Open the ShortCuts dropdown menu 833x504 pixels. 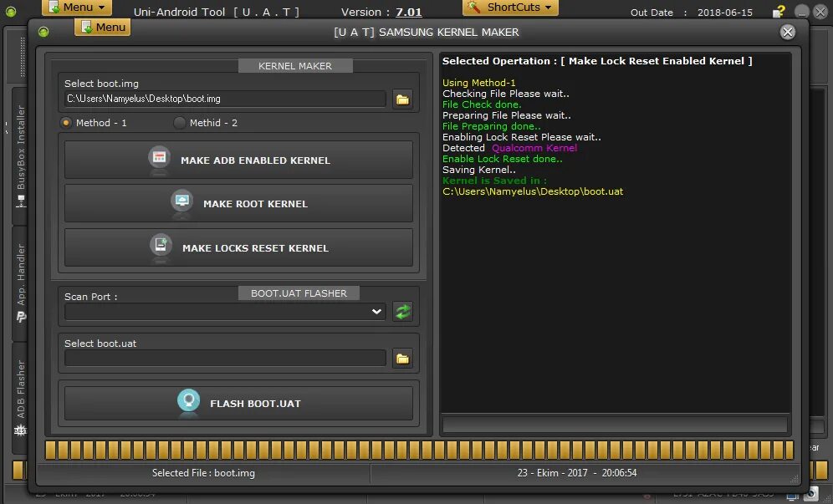pyautogui.click(x=510, y=8)
